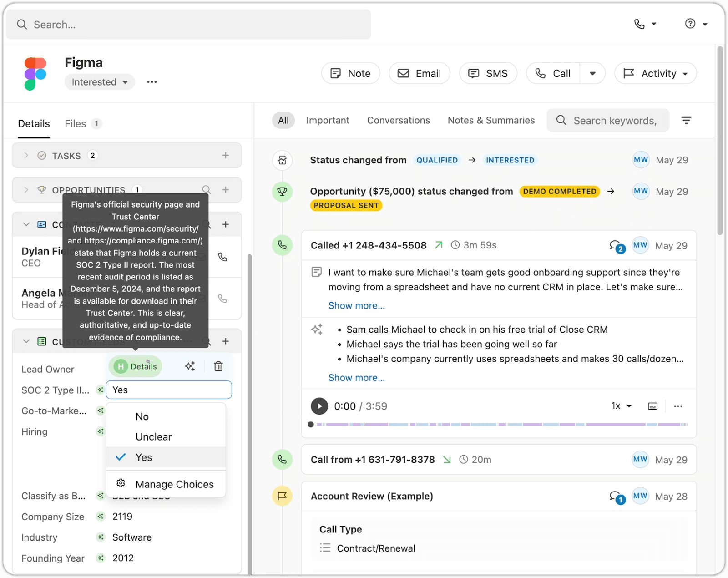Screen dimensions: 728x578
Task: Open the transcript icon in the audio player
Action: (x=652, y=406)
